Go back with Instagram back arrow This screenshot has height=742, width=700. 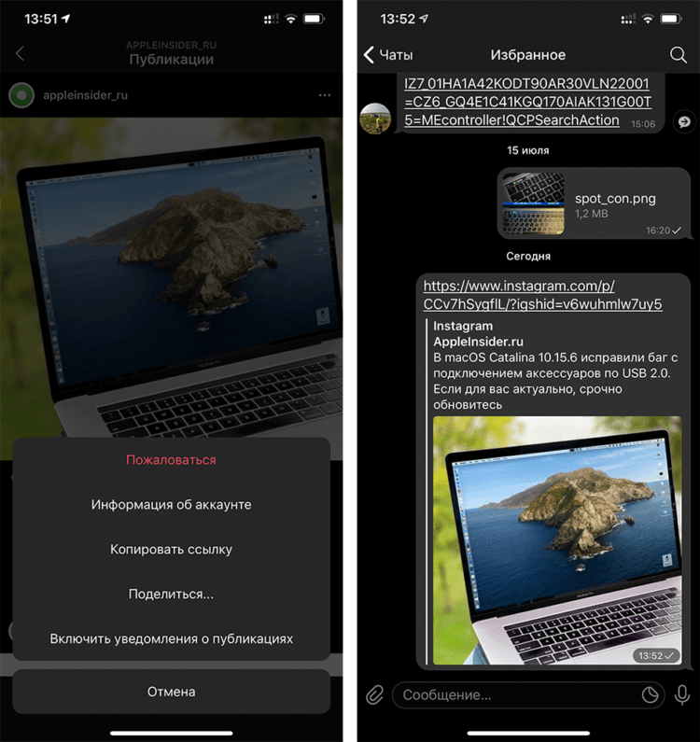[x=20, y=53]
